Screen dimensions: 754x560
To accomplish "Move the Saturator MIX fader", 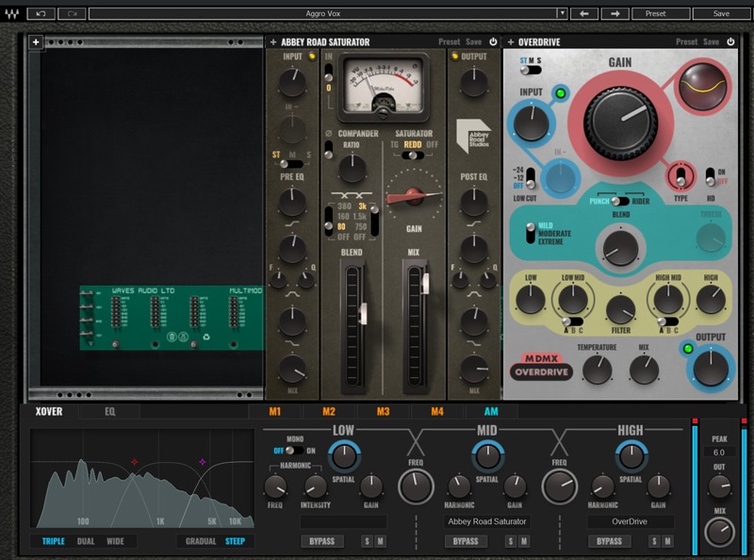I will click(425, 284).
